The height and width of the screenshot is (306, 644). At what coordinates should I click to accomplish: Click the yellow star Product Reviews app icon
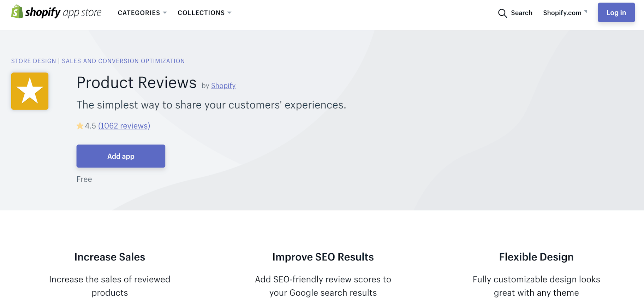30,91
